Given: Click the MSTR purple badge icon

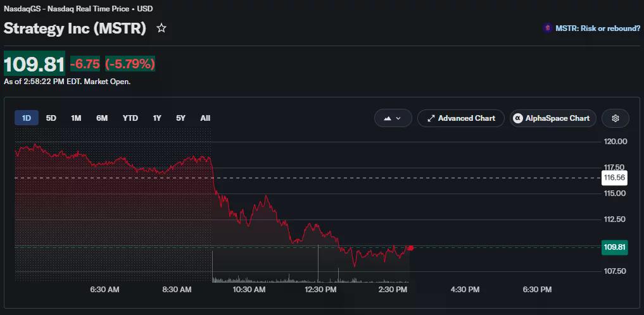Looking at the screenshot, I should click(x=547, y=28).
